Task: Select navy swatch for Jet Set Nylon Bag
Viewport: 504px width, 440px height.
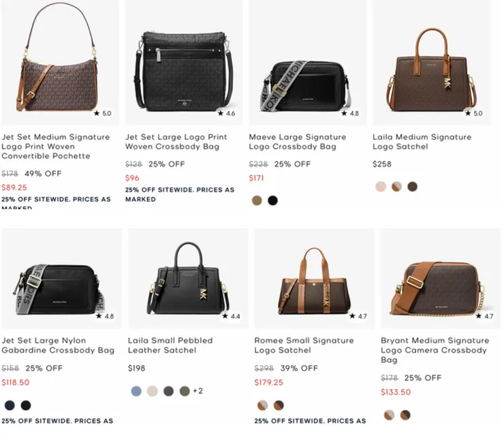Action: click(x=10, y=405)
